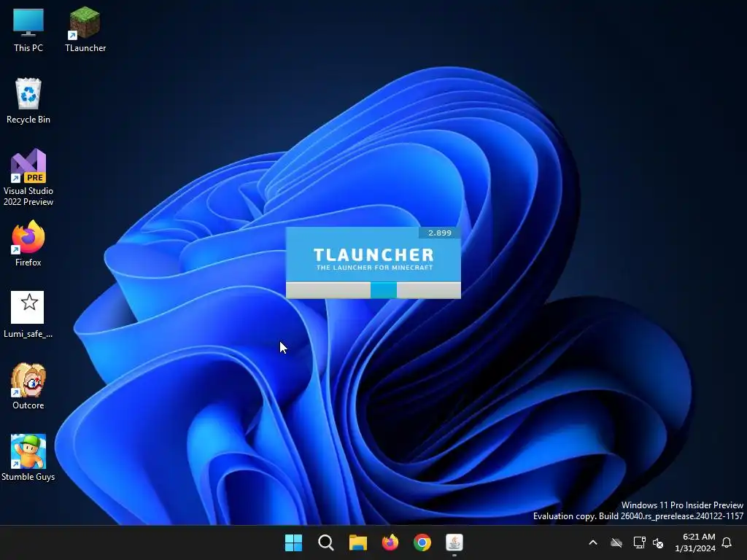This screenshot has height=560, width=747.
Task: Select the Lumi_safe file icon
Action: point(28,315)
